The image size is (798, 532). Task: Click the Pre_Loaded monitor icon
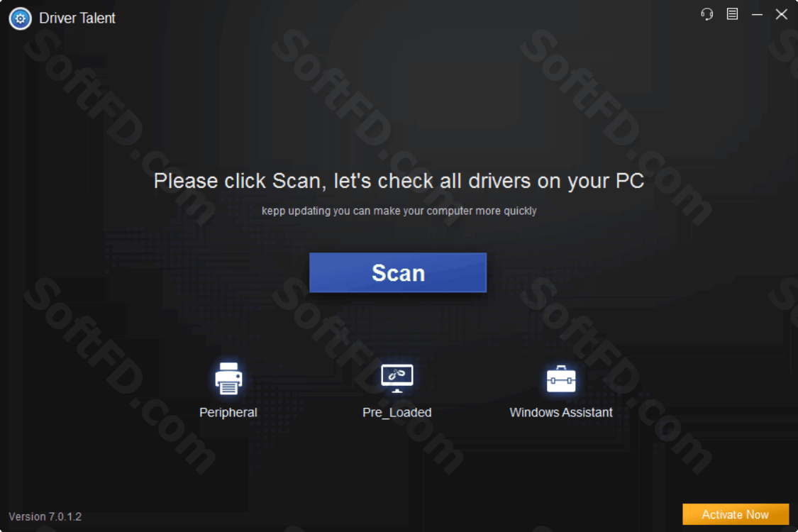[x=397, y=378]
